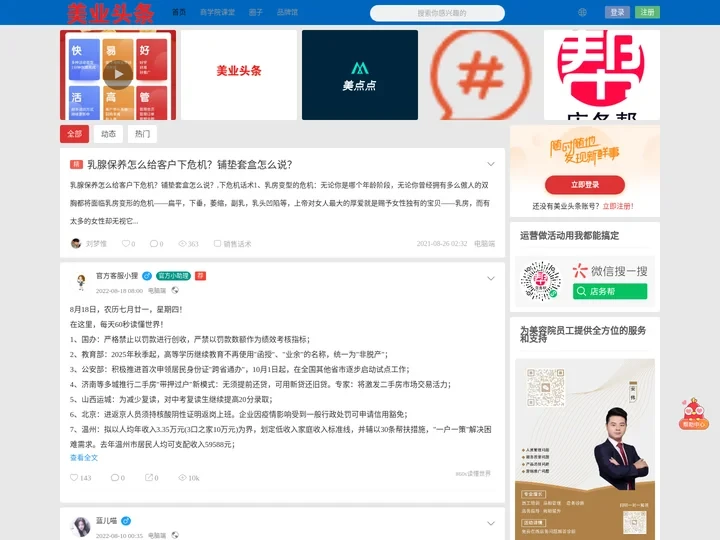
Task: Open the orange hashtag bubble banner
Action: click(x=481, y=75)
